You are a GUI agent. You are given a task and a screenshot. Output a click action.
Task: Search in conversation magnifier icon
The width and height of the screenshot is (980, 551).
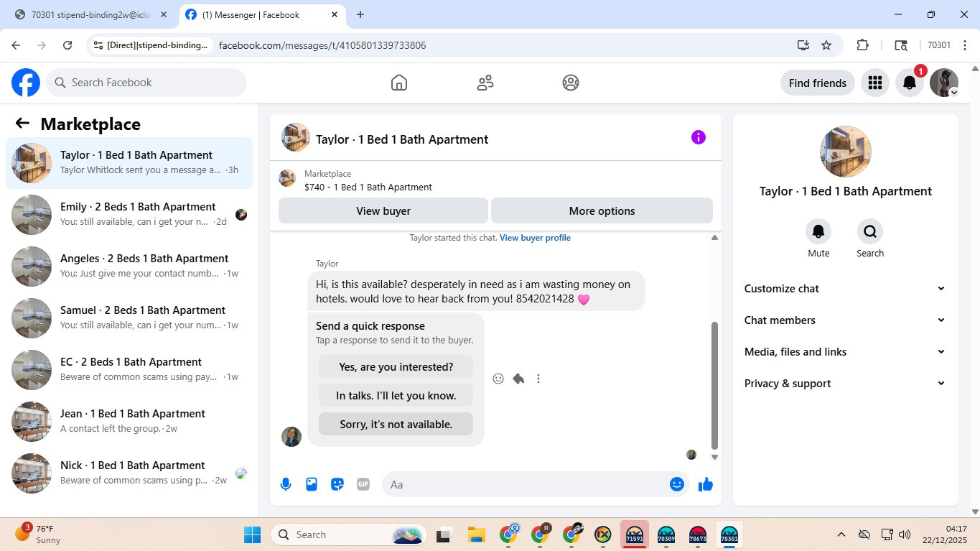click(870, 231)
